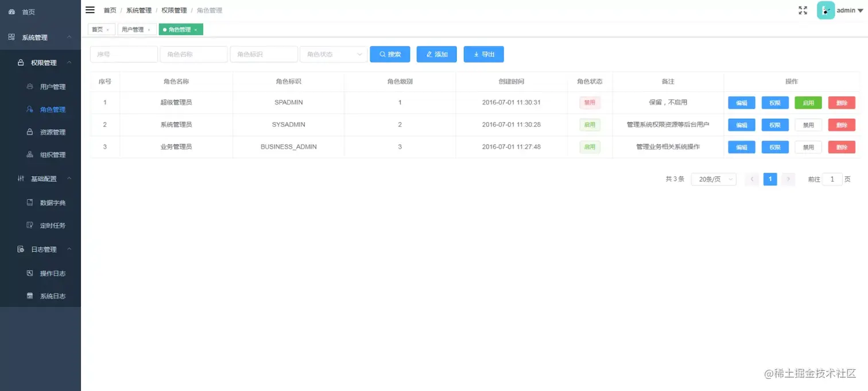Click the 添加 add button
This screenshot has height=391, width=868.
click(437, 55)
